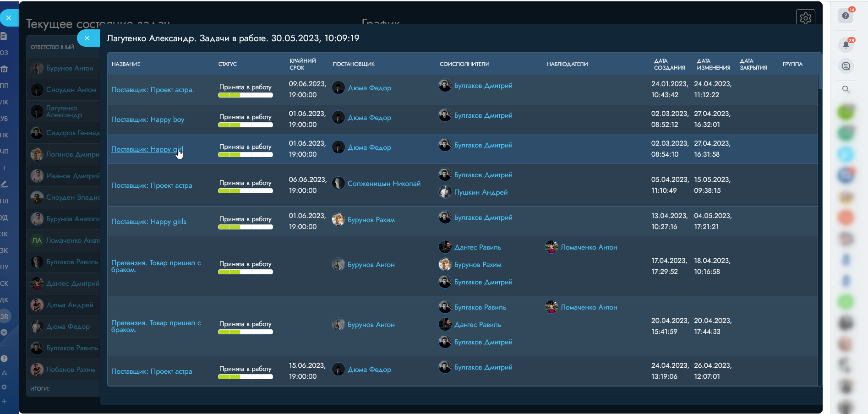Open the chat messages icon in right panel
868x414 pixels.
[x=846, y=66]
